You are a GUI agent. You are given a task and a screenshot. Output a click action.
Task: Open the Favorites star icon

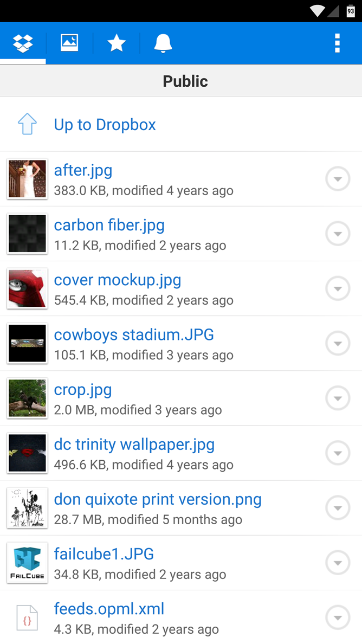coord(116,43)
